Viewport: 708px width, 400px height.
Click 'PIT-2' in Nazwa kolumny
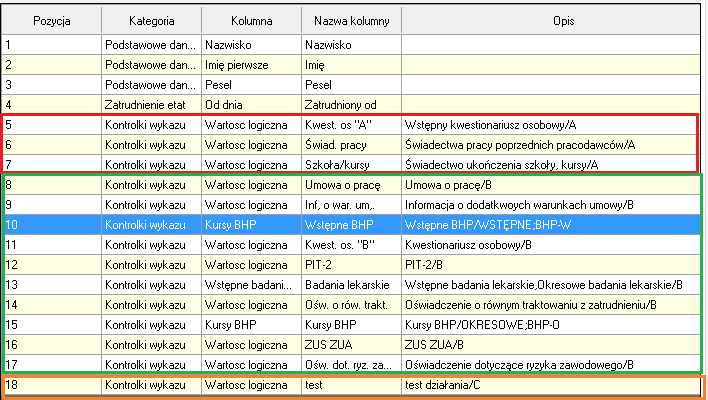(x=351, y=265)
